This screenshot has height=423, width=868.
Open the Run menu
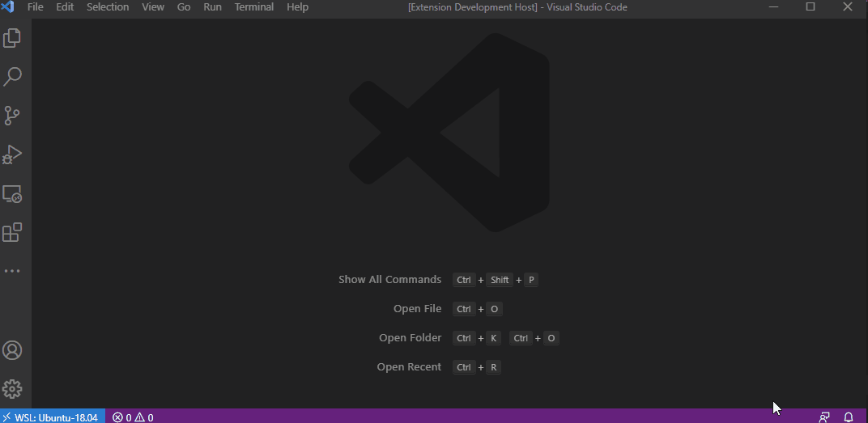coord(213,7)
